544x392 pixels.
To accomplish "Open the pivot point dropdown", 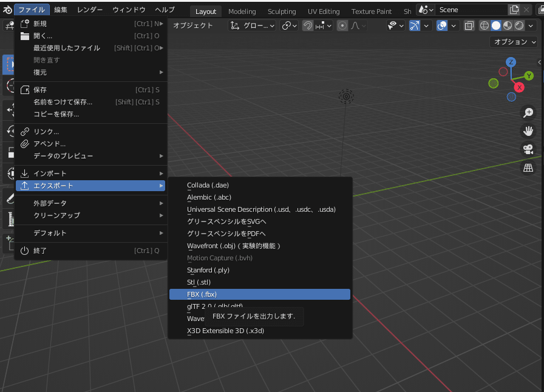I will 290,25.
